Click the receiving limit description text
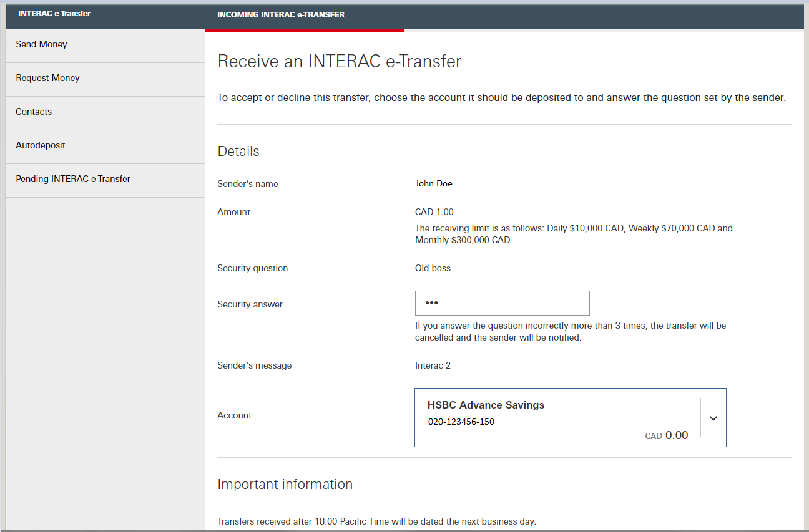 point(574,235)
